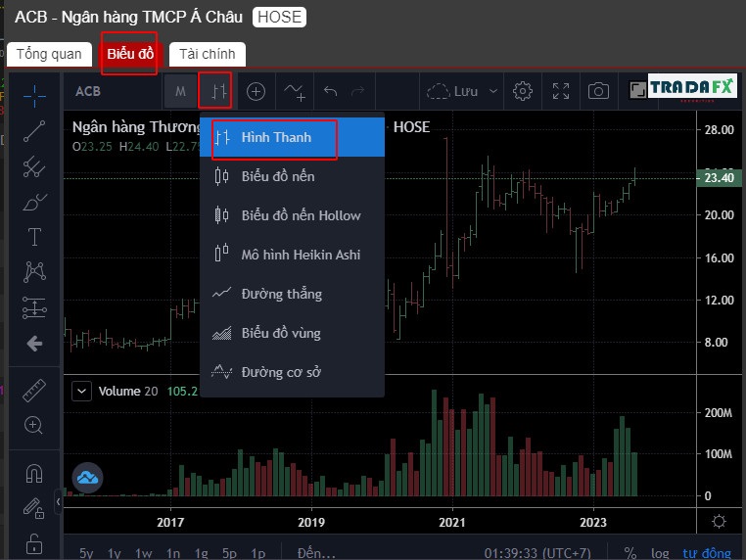Set range to 1p
This screenshot has height=560, width=746.
(257, 553)
